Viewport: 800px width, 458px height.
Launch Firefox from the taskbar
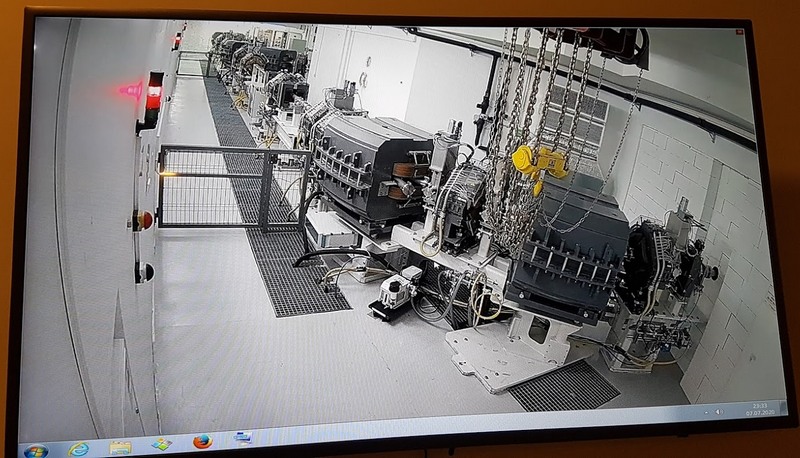pyautogui.click(x=203, y=441)
